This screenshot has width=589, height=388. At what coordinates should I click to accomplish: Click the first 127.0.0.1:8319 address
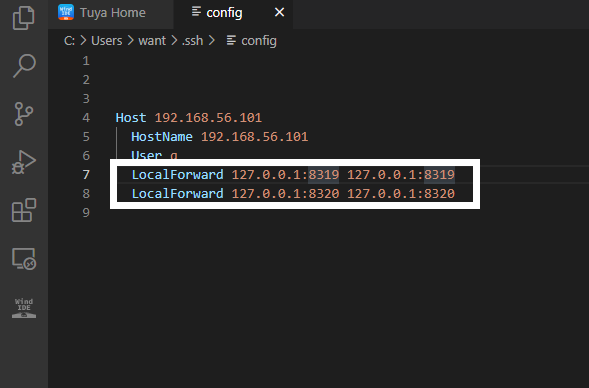pyautogui.click(x=285, y=174)
